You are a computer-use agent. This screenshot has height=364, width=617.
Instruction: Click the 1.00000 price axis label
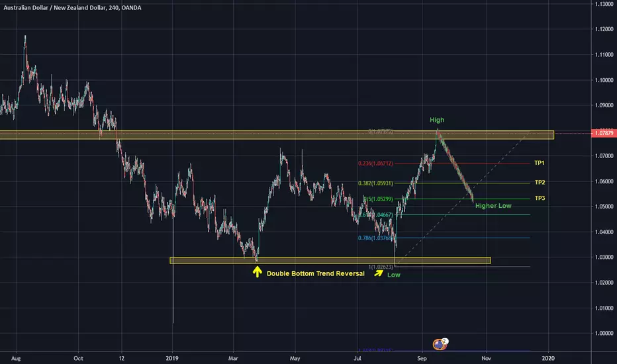tap(604, 333)
